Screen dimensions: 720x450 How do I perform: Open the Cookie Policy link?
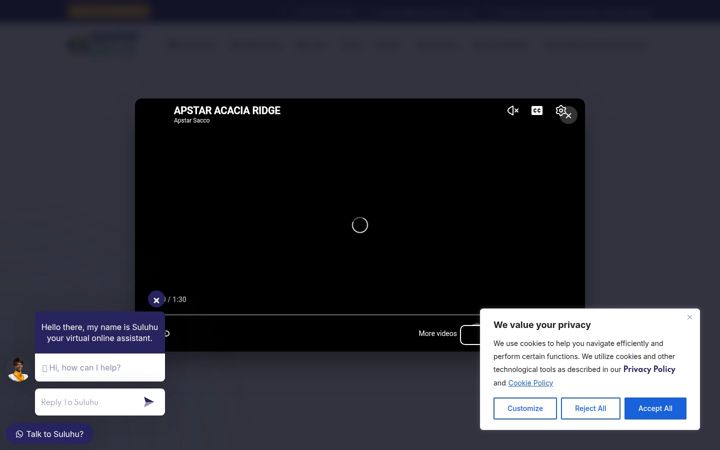pos(530,383)
